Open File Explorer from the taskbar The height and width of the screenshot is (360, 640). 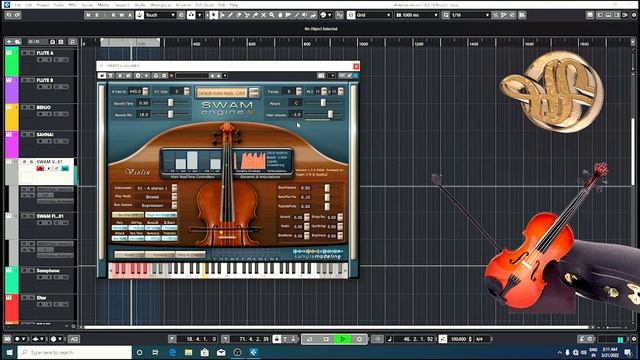[189, 352]
